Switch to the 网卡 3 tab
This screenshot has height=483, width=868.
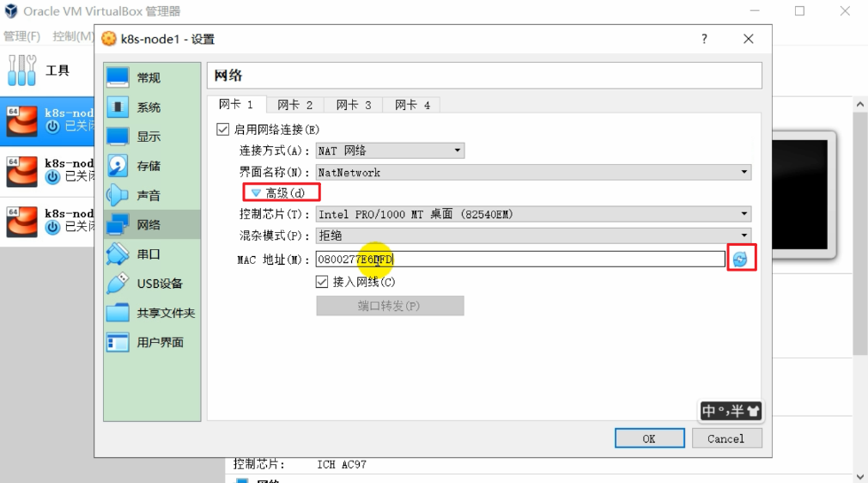pos(354,105)
